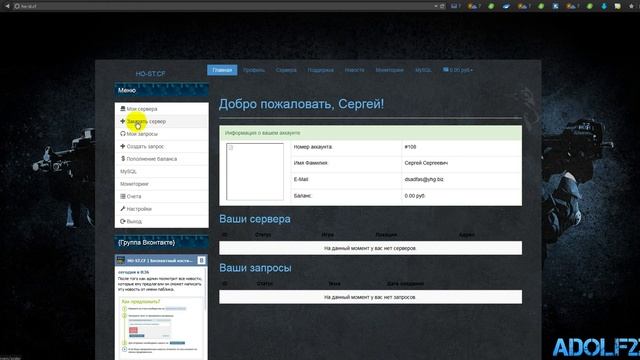
Task: Open 'Мониторинг' in the left sidebar menu
Action: click(162, 184)
